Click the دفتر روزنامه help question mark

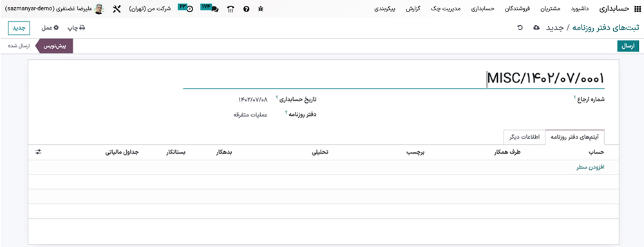(x=286, y=113)
